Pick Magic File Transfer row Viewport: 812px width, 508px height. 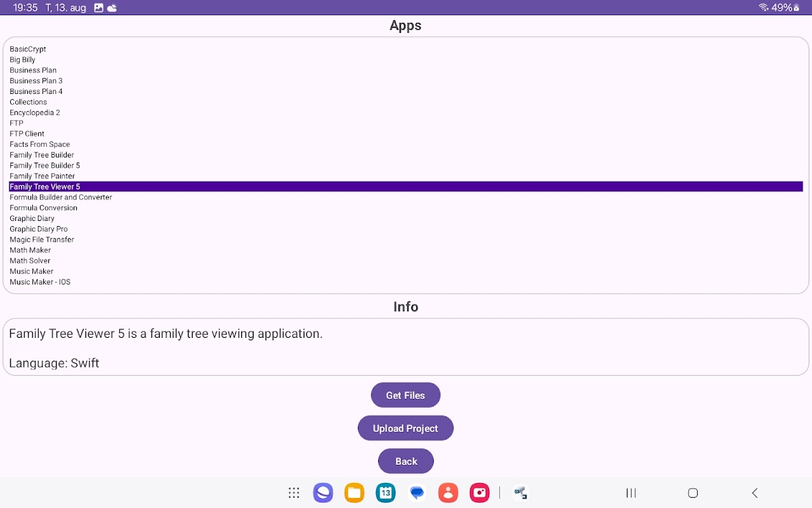[406, 239]
